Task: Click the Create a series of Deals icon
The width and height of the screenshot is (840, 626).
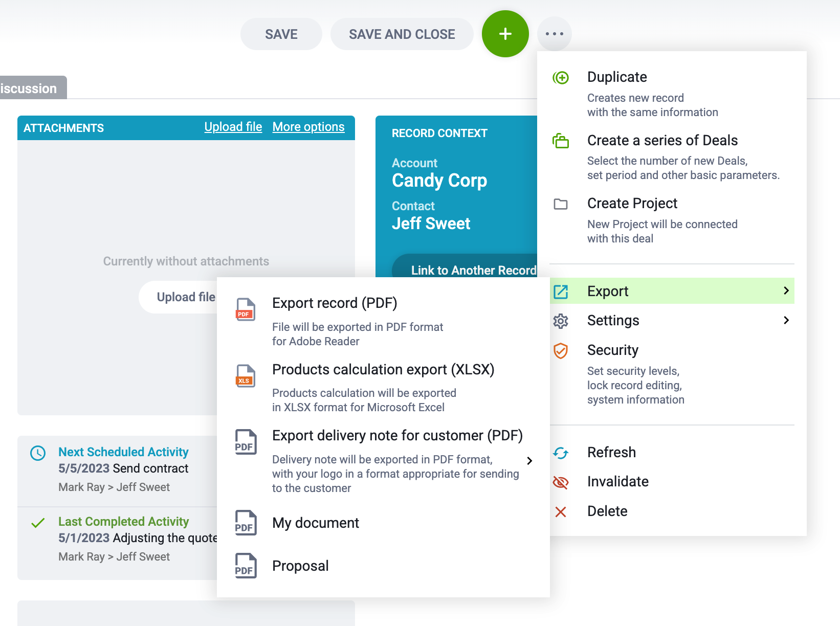Action: pyautogui.click(x=561, y=141)
